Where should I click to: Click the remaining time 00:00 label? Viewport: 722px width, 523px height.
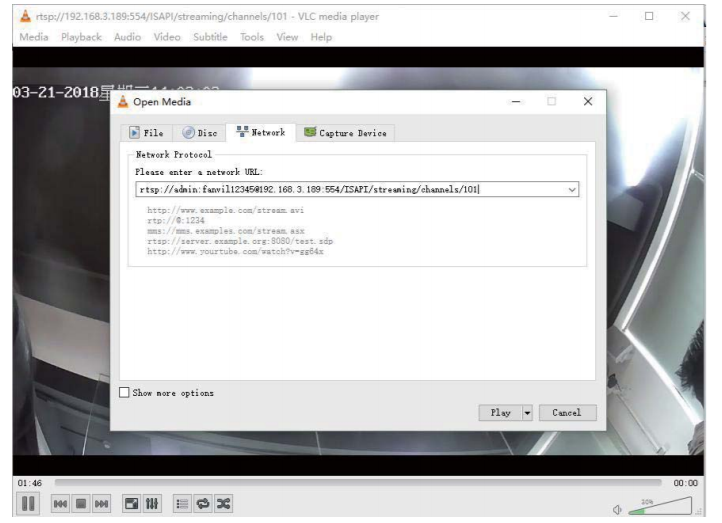(686, 483)
